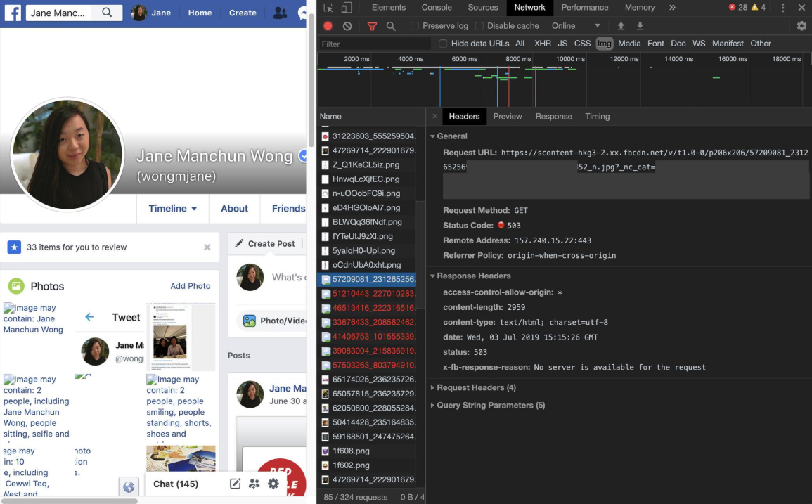Switch to the Elements tab

point(388,7)
